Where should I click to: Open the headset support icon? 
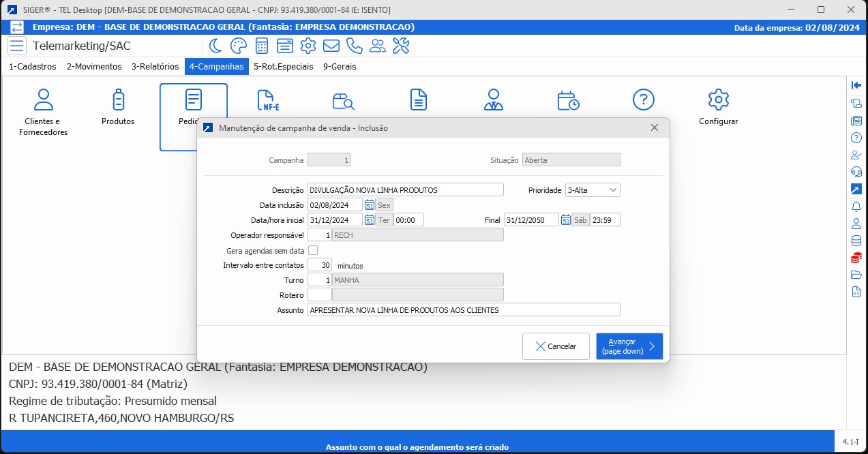click(x=856, y=171)
